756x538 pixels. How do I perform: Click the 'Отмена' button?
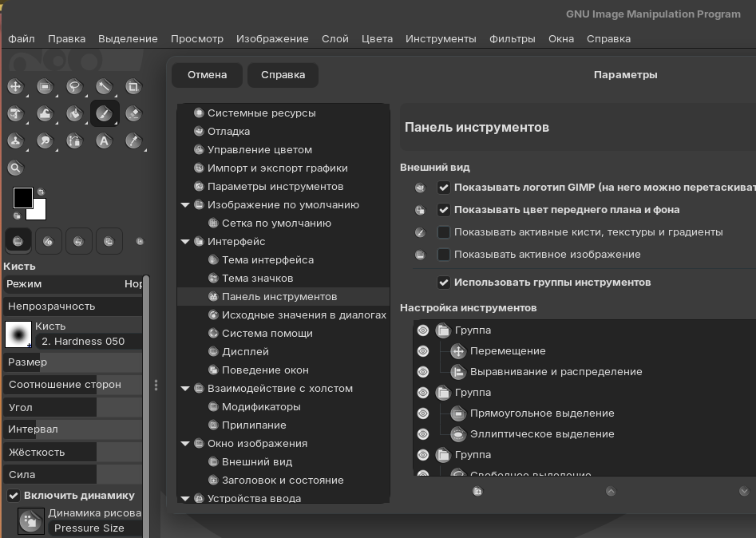[x=207, y=75]
